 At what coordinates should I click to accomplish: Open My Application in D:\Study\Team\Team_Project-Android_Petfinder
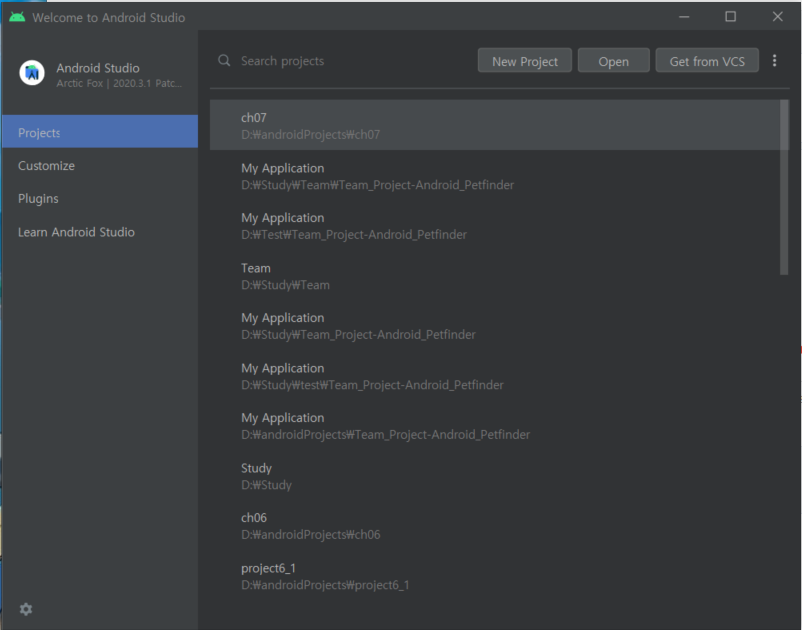[x=495, y=176]
